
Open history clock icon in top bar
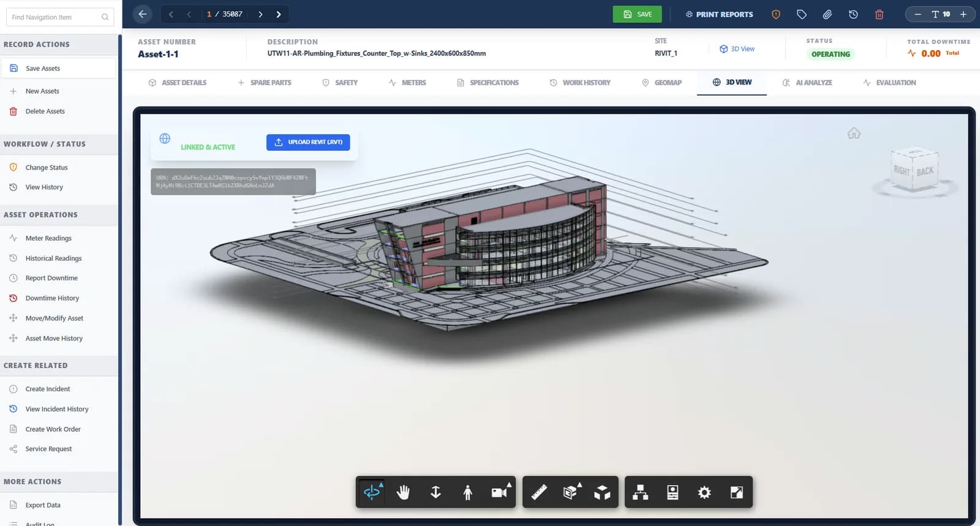coord(853,14)
